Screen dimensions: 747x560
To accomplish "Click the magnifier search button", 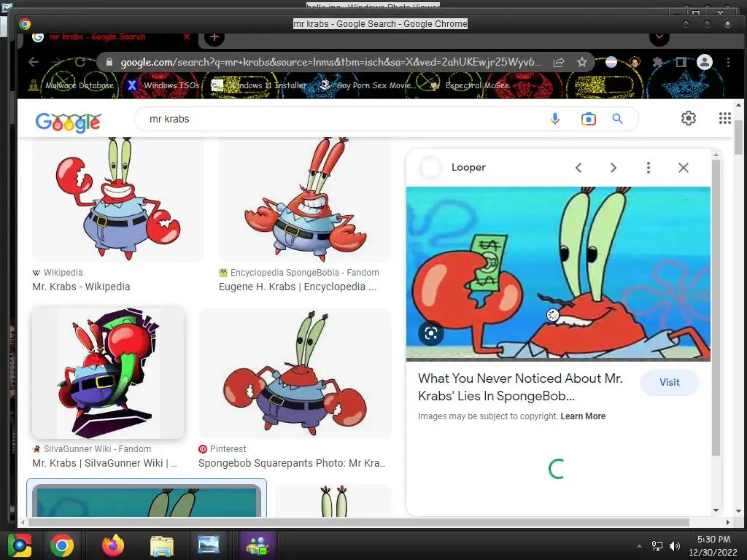I will [617, 119].
